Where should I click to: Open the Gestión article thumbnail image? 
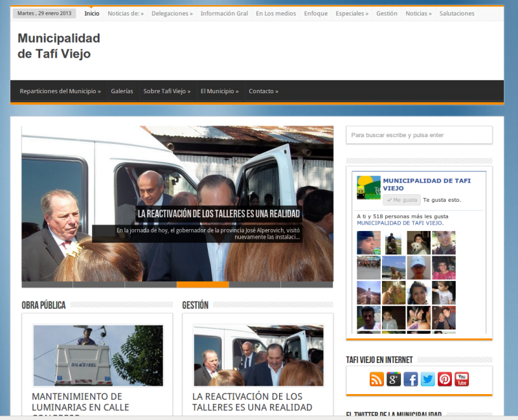258,356
